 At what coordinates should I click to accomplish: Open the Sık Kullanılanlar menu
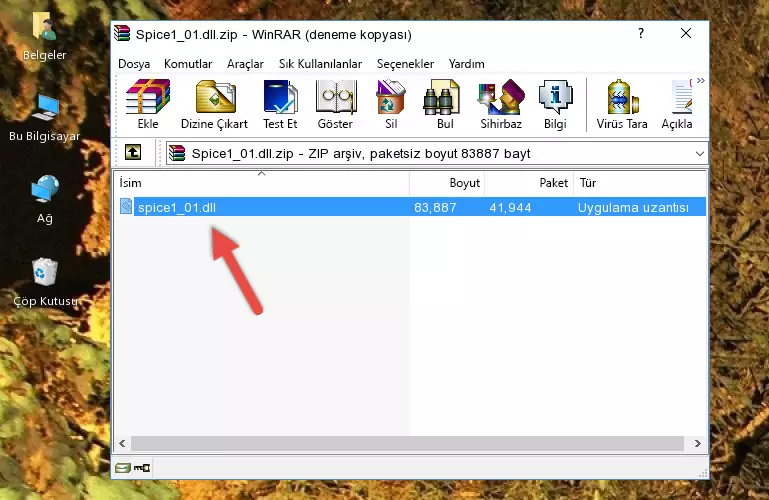(x=320, y=64)
